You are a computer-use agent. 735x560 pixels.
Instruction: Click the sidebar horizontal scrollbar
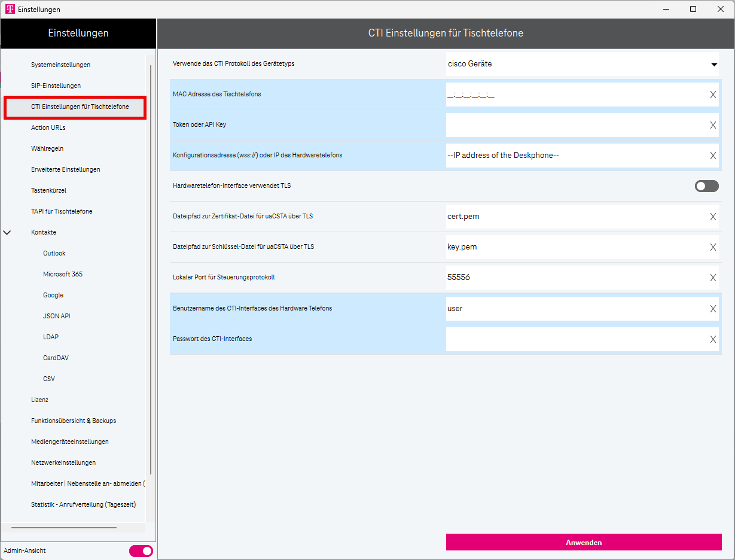[x=64, y=528]
